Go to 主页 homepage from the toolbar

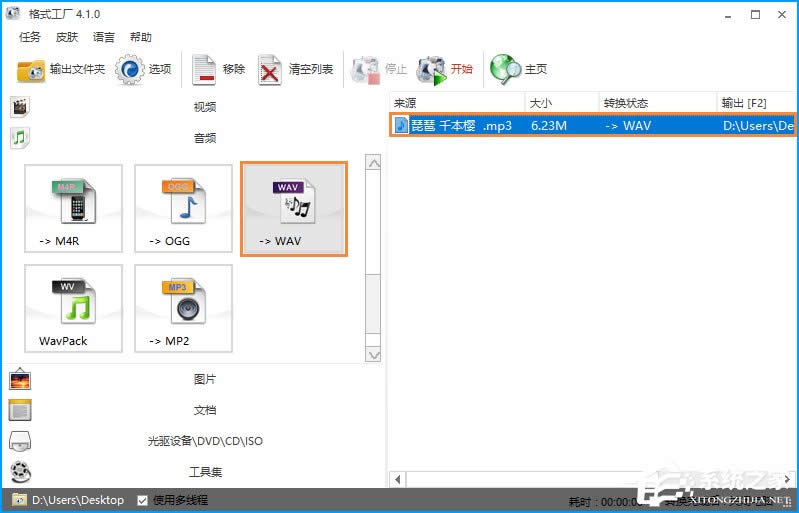point(520,69)
